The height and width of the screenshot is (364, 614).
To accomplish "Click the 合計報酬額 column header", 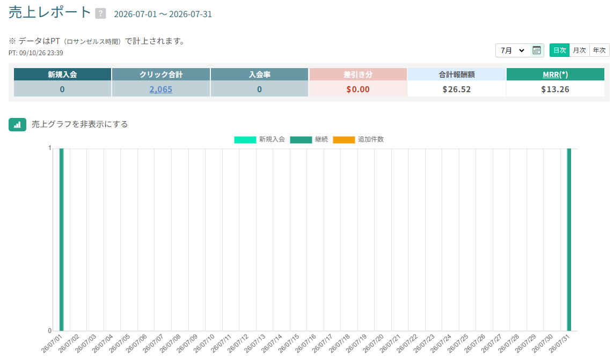I will click(x=457, y=75).
